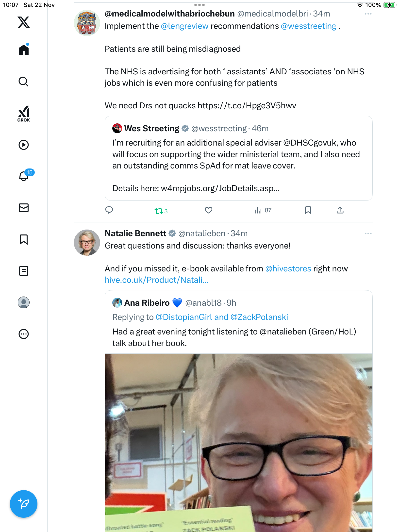Screen dimensions: 399x532
Task: Follow the hive.co.uk/Product/Natali link
Action: [x=156, y=280]
